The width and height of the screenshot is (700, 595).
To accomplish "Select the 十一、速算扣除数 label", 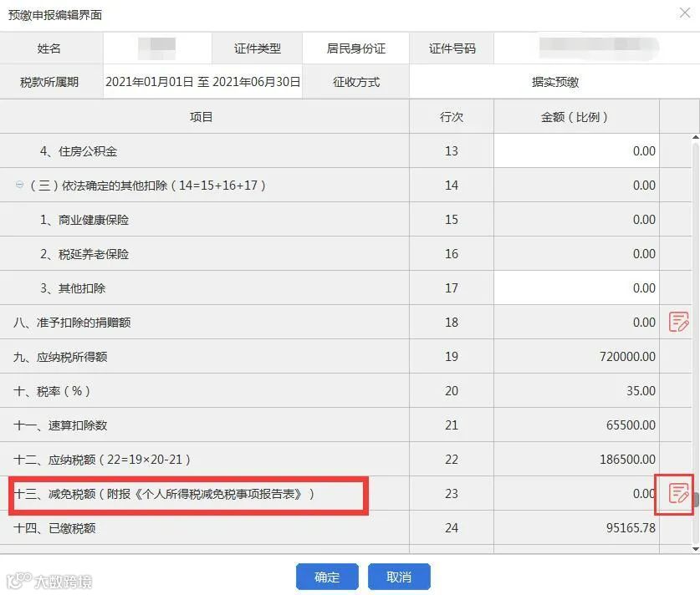I will coord(60,425).
